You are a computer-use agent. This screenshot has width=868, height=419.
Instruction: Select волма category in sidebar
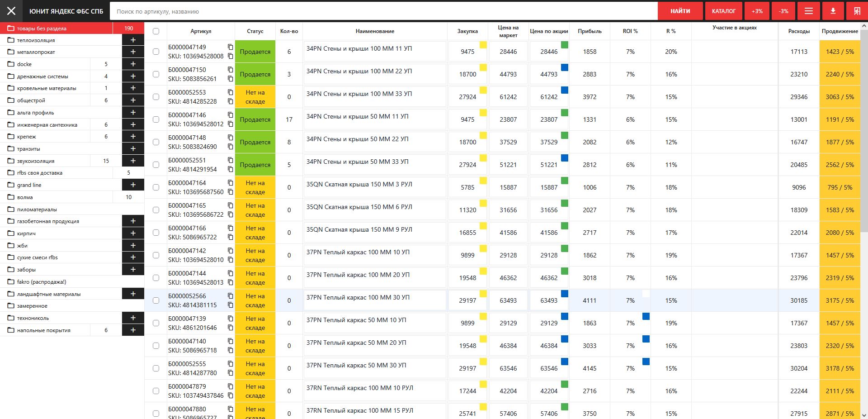(56, 197)
